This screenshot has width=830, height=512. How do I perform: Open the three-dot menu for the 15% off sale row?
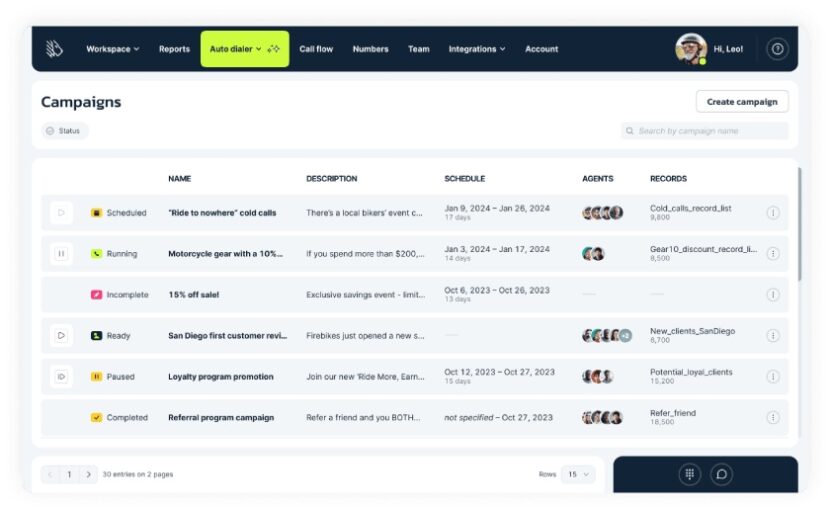click(773, 295)
